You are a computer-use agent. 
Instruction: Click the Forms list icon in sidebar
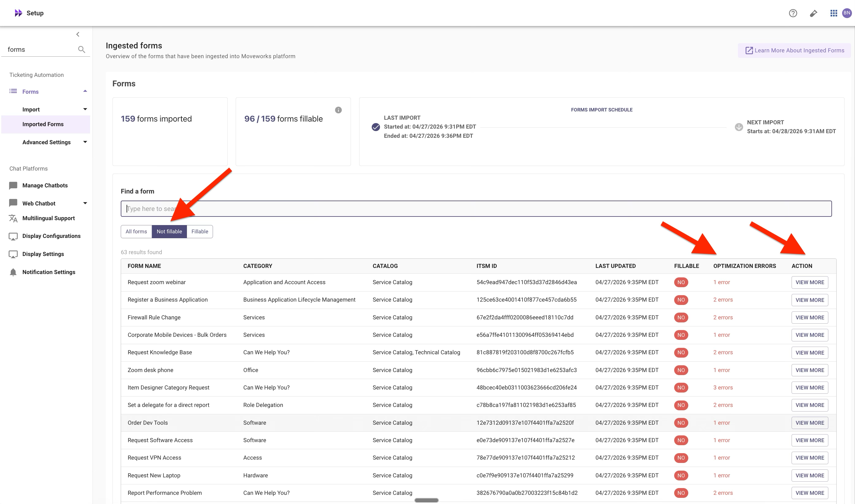click(13, 91)
